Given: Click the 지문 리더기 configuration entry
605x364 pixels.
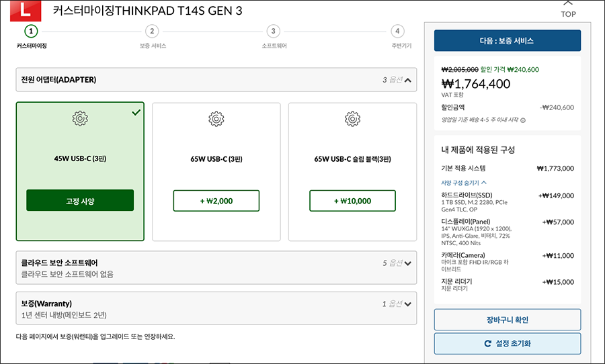Looking at the screenshot, I should pyautogui.click(x=507, y=285).
